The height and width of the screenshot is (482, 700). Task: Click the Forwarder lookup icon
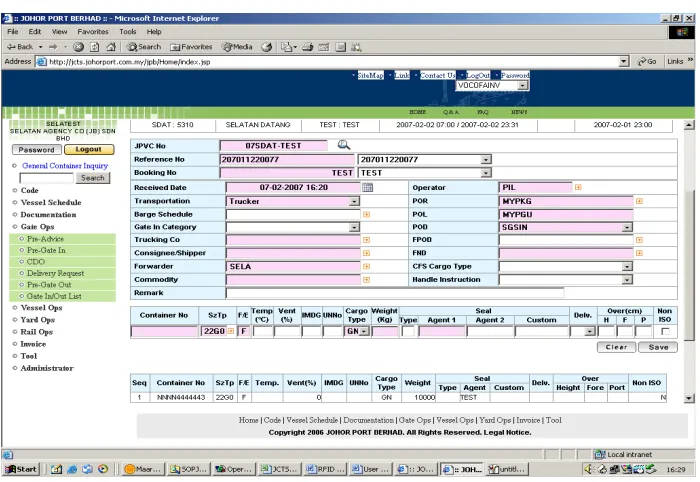pos(367,266)
